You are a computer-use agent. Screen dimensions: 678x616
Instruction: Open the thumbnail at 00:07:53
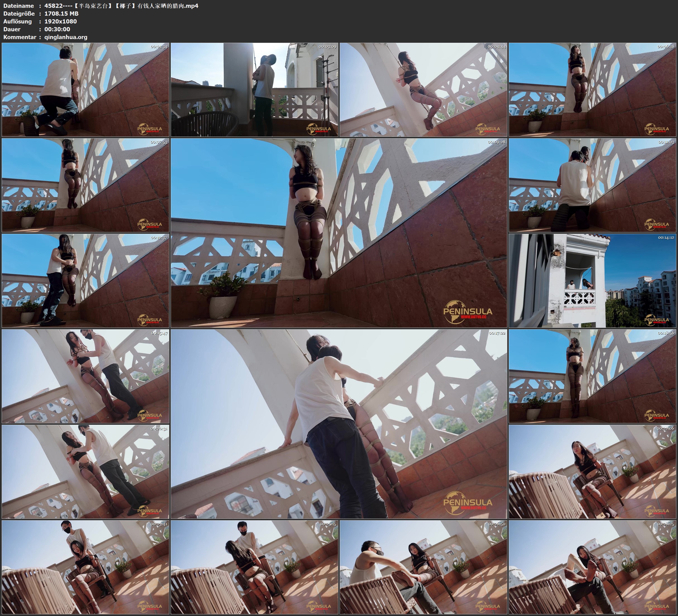pos(85,185)
